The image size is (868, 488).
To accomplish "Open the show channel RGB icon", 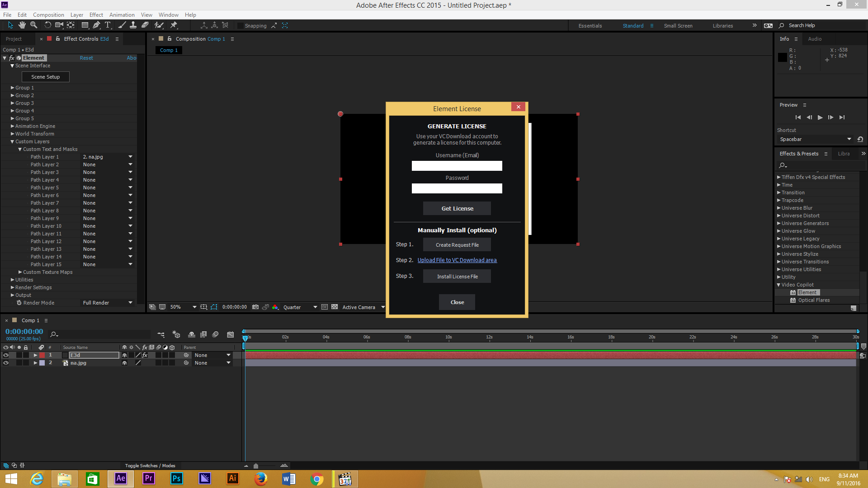I will (x=275, y=307).
